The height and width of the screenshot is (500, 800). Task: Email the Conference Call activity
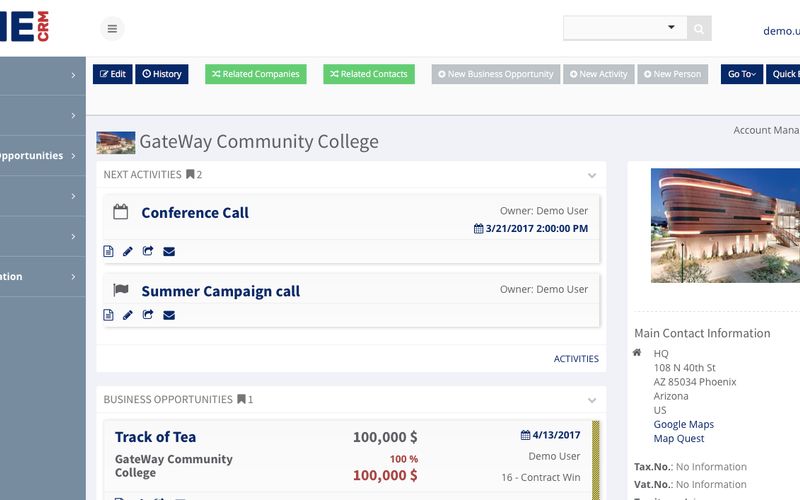click(x=169, y=252)
